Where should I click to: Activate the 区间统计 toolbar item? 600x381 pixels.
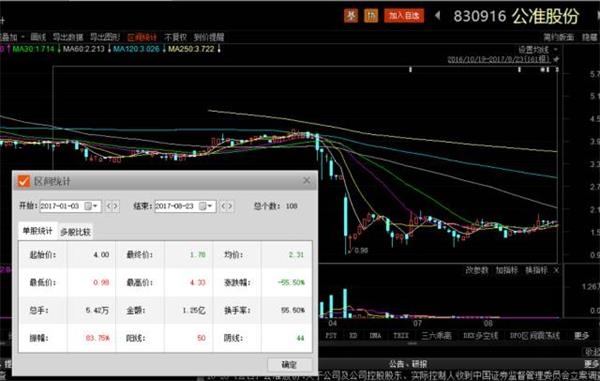pyautogui.click(x=142, y=37)
